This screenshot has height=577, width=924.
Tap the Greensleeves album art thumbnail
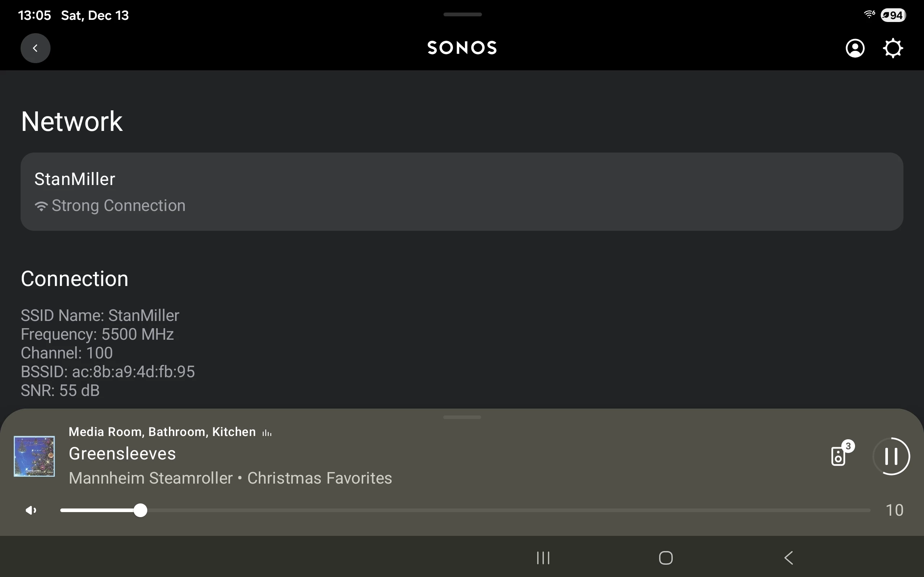tap(34, 456)
